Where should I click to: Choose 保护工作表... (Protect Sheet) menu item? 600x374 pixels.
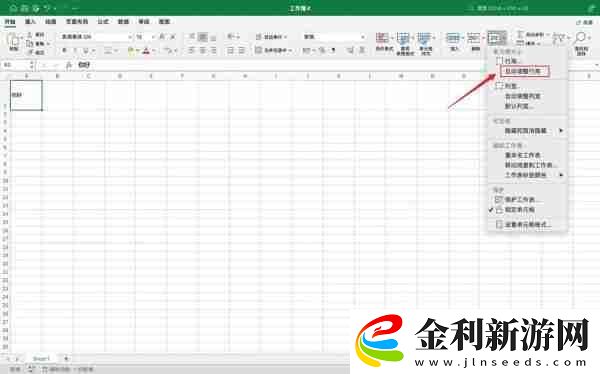point(527,199)
